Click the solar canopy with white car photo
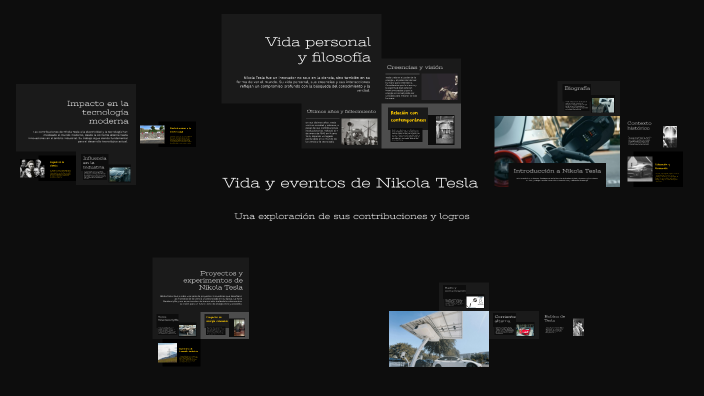This screenshot has height=396, width=704. (439, 339)
